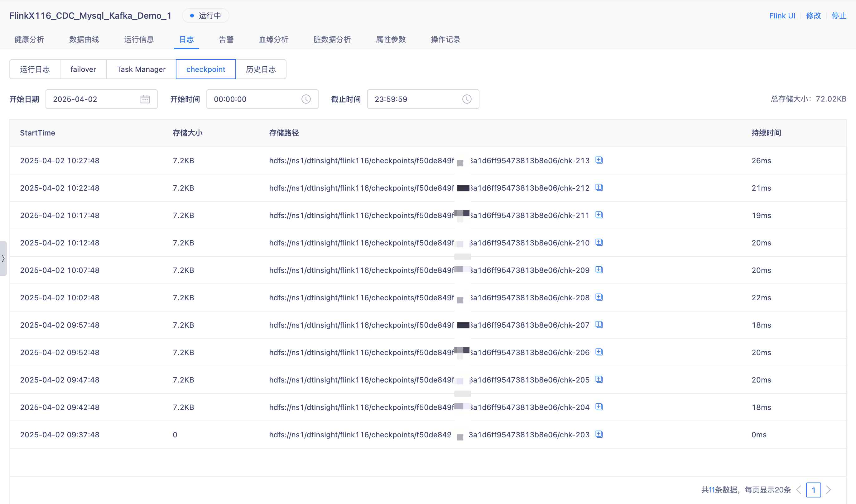Copy storage path for chk-208

point(599,297)
